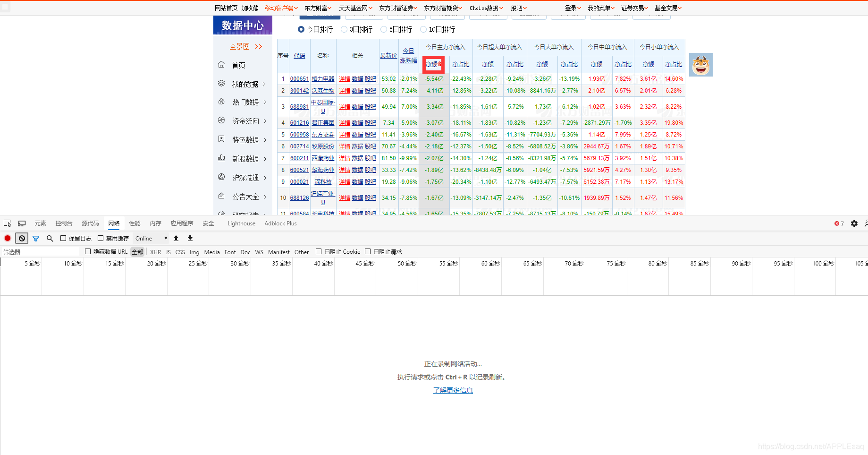Go to 网站首页 in top bar

click(x=226, y=8)
